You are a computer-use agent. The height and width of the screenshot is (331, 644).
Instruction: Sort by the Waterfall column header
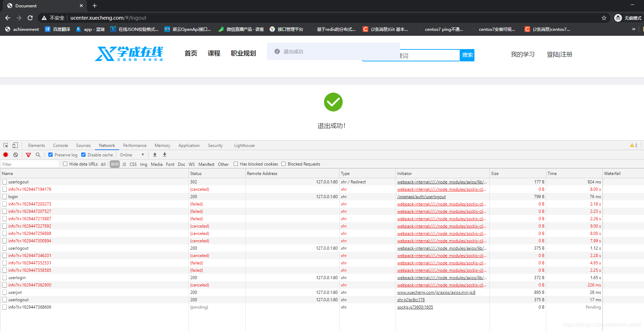tap(623, 173)
